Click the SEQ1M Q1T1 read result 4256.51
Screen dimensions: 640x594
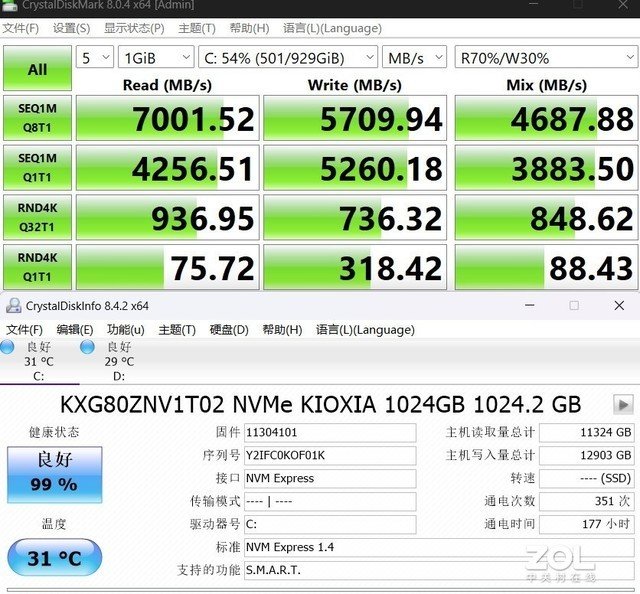coord(168,168)
